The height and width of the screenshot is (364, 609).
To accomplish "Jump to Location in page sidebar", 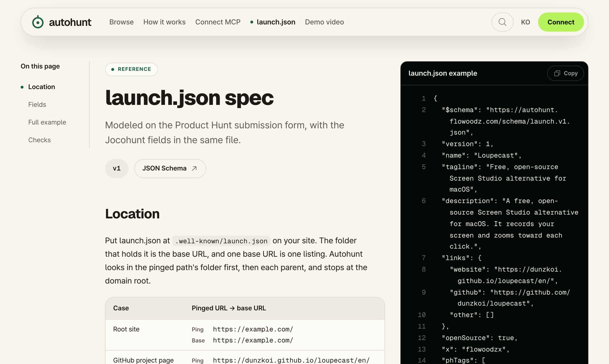I will coord(41,87).
